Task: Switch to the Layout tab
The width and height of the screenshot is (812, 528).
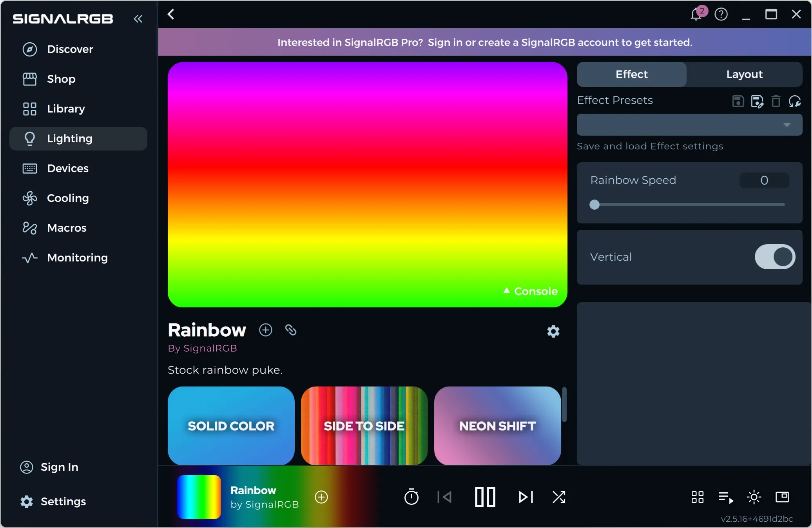Action: pyautogui.click(x=744, y=74)
